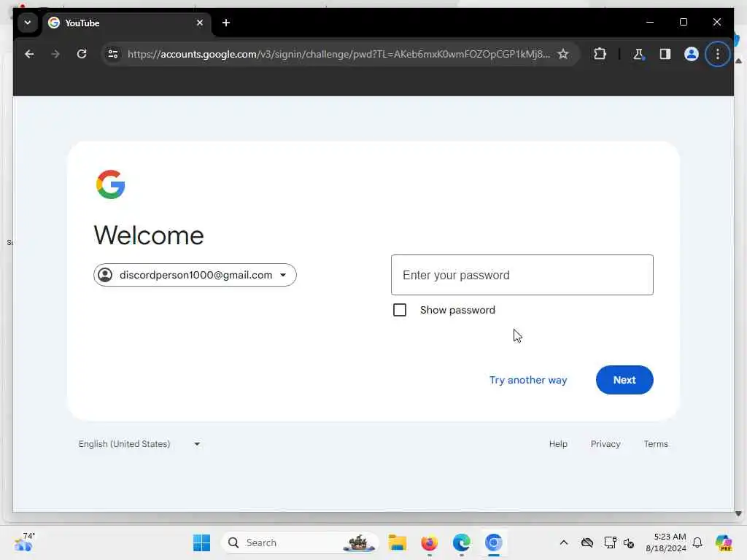Go back using the browser back arrow
The image size is (747, 560).
[x=29, y=54]
